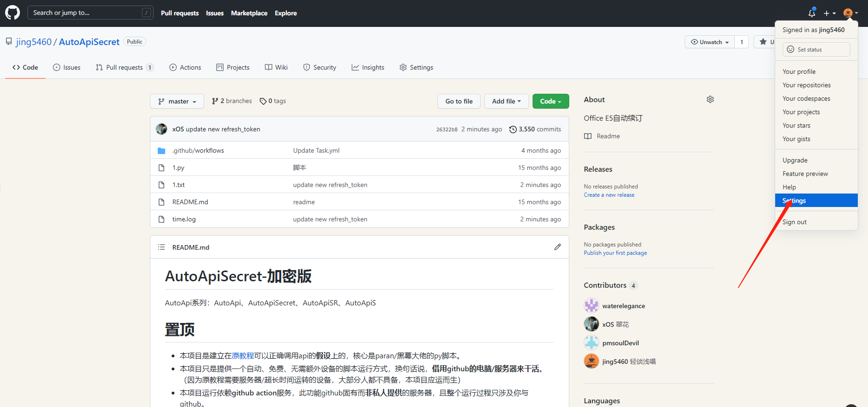This screenshot has width=868, height=407.
Task: Select Your codespaces menu item
Action: pyautogui.click(x=816, y=98)
